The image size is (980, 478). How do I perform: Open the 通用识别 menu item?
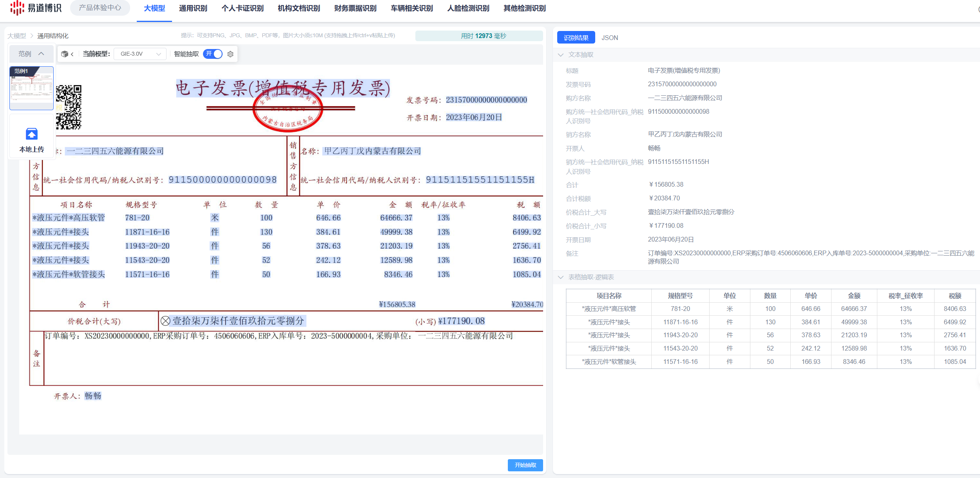point(193,8)
